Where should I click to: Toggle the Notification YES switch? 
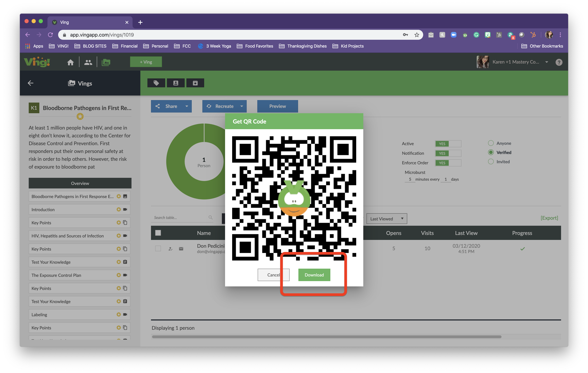pos(448,153)
